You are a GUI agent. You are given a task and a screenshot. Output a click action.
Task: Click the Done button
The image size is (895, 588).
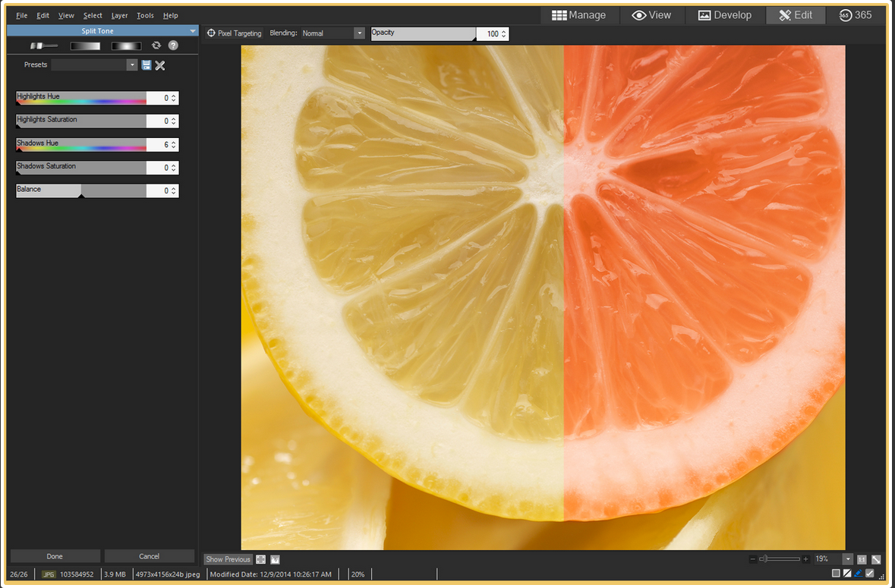[55, 556]
